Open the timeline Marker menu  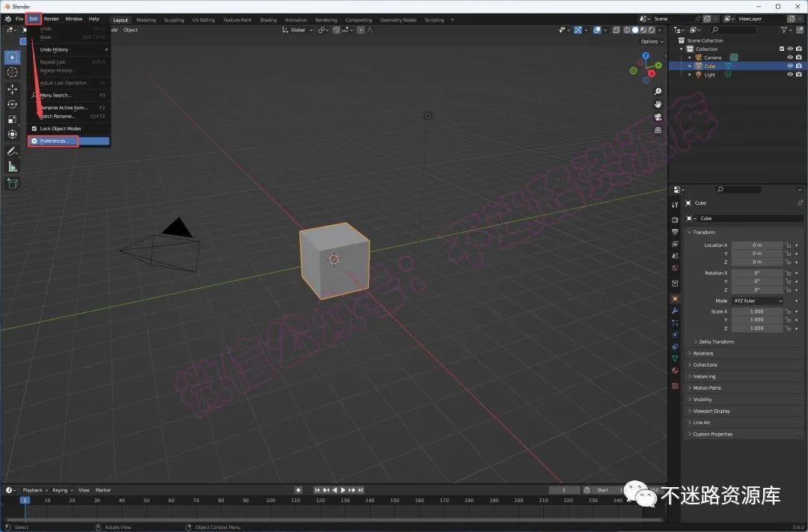[x=103, y=490]
